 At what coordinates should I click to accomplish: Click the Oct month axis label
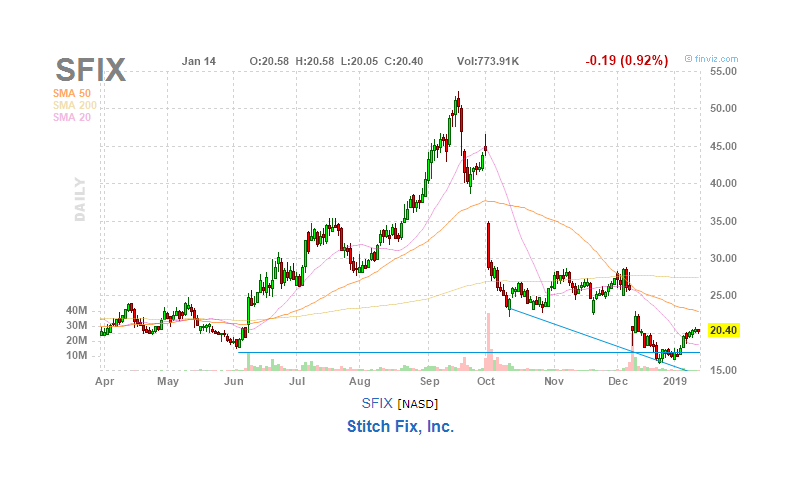click(485, 382)
